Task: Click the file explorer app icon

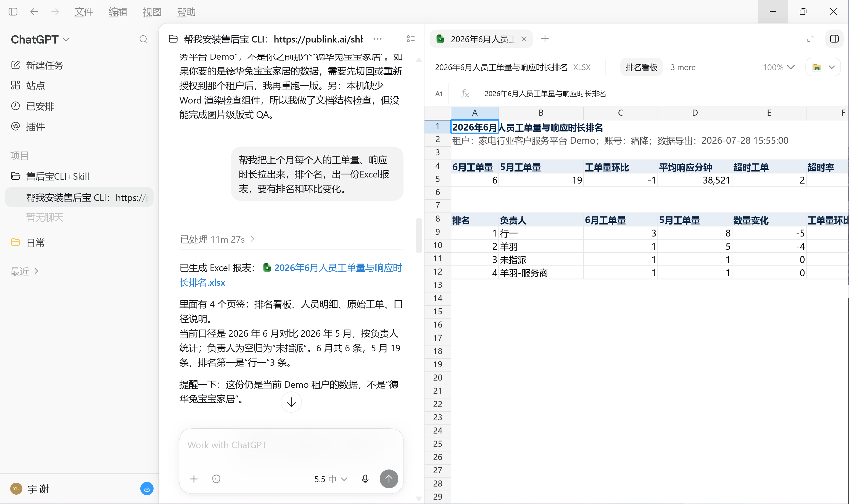Action: tap(817, 67)
